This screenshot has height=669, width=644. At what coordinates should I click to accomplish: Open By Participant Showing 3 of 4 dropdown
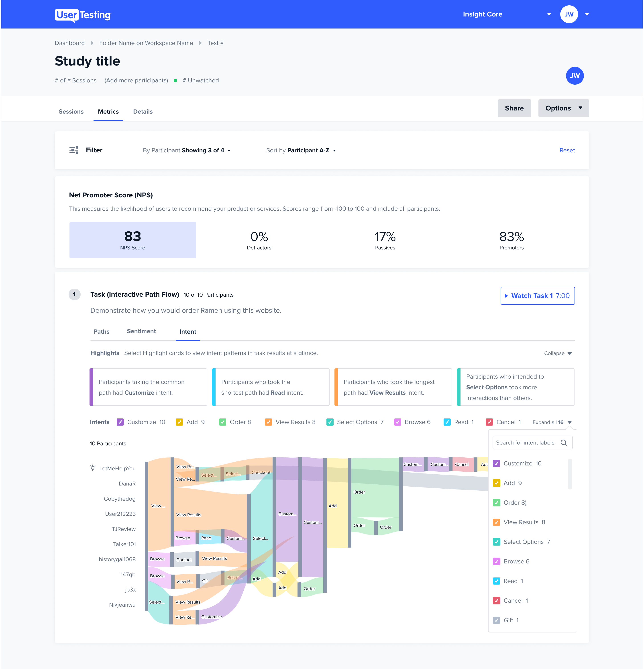187,151
